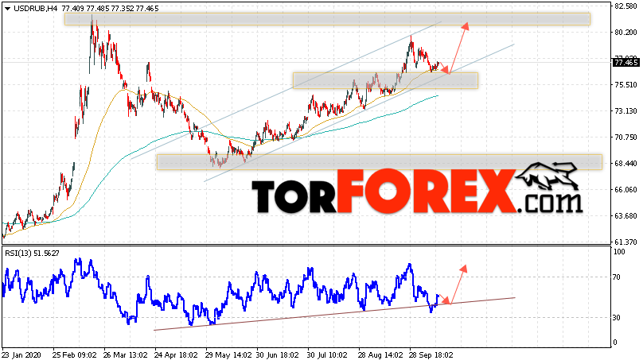Viewport: 643px width, 364px height.
Task: Click the 61.370 price scale label
Action: pos(625,242)
